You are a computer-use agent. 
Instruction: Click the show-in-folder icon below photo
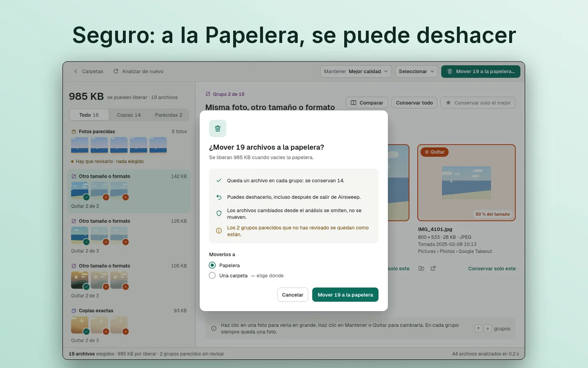pos(421,268)
